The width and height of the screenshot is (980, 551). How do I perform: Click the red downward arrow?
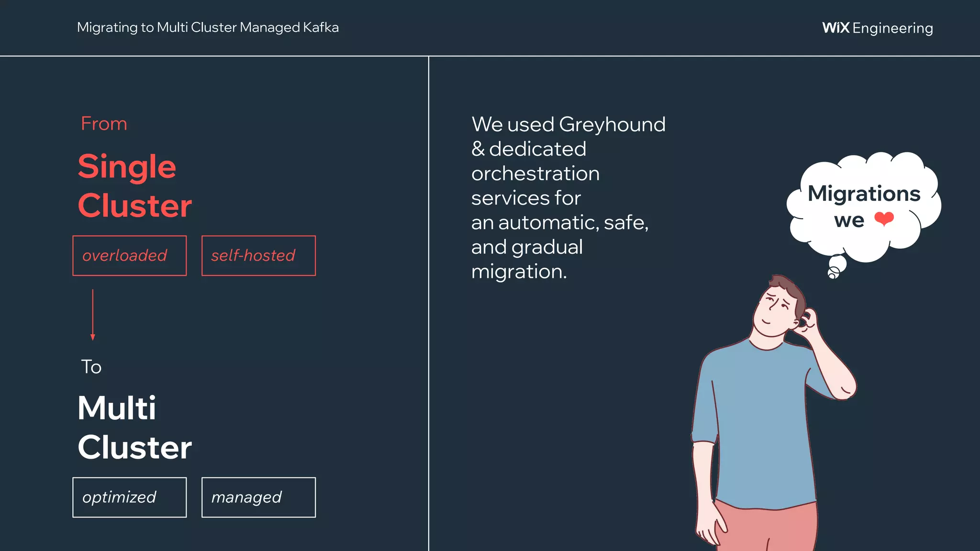click(93, 315)
